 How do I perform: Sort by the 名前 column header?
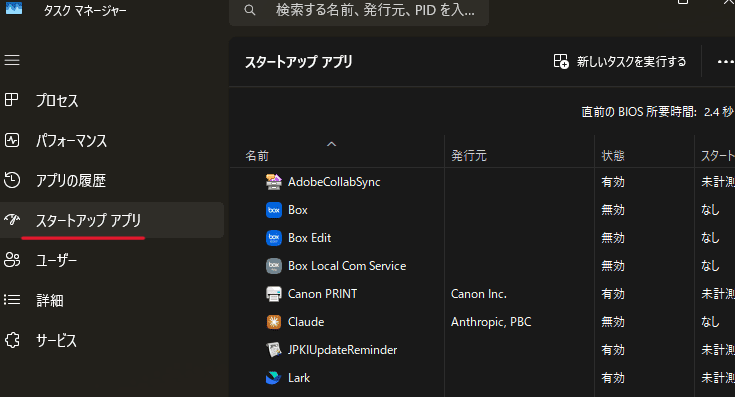(x=257, y=156)
